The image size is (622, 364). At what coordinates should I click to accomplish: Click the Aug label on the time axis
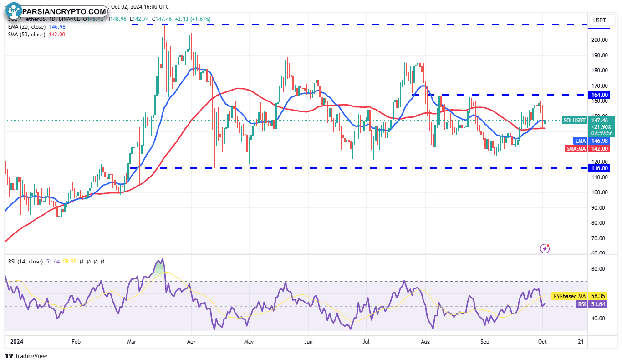coord(426,341)
